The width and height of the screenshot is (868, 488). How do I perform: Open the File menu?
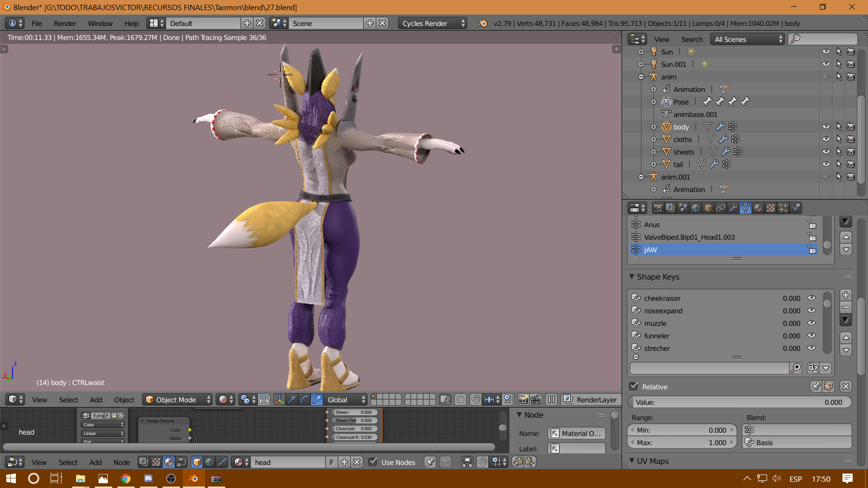point(37,23)
